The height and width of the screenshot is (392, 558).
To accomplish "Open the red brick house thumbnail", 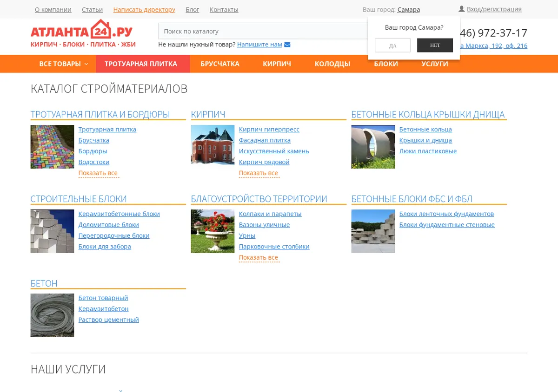I will (x=213, y=144).
